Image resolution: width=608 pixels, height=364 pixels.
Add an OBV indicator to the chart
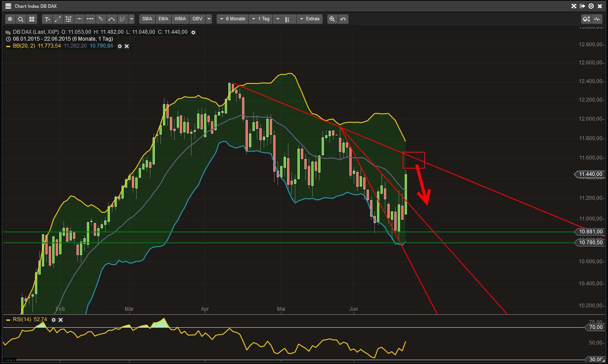coord(197,19)
